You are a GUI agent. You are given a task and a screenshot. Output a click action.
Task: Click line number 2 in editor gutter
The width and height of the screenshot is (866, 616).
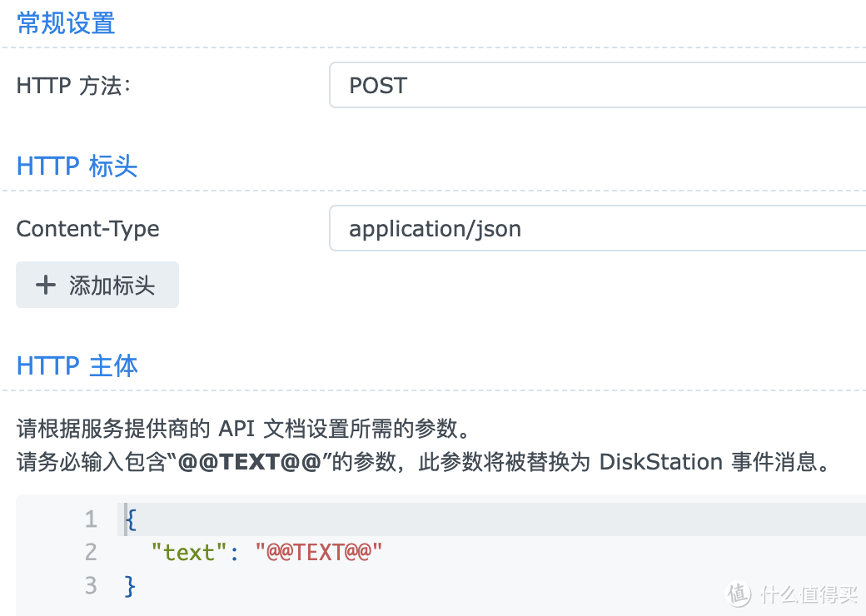pos(91,552)
